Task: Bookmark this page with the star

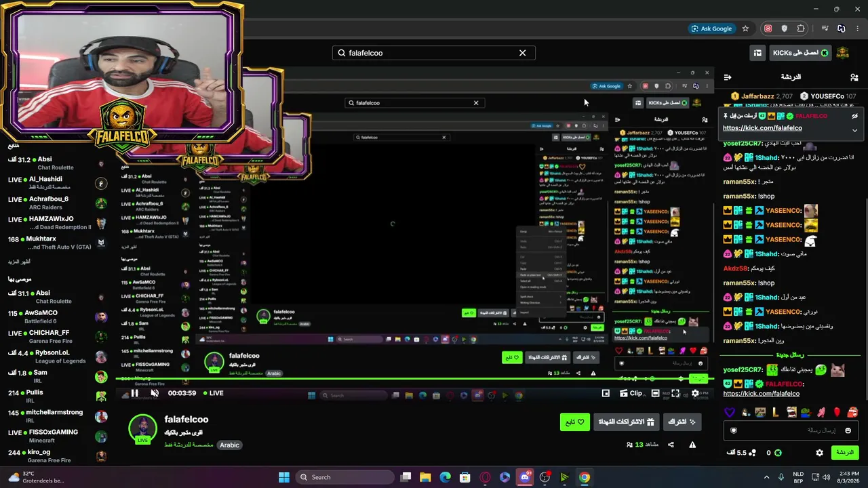Action: (x=745, y=28)
